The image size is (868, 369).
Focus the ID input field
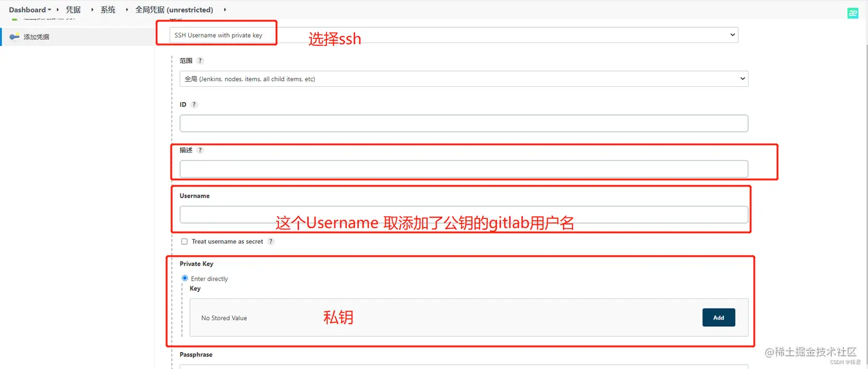[464, 124]
